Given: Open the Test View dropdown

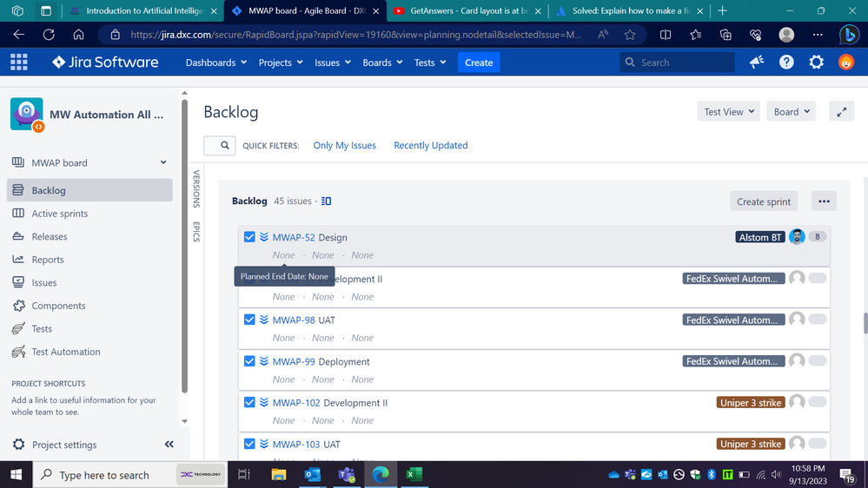Looking at the screenshot, I should pyautogui.click(x=728, y=112).
